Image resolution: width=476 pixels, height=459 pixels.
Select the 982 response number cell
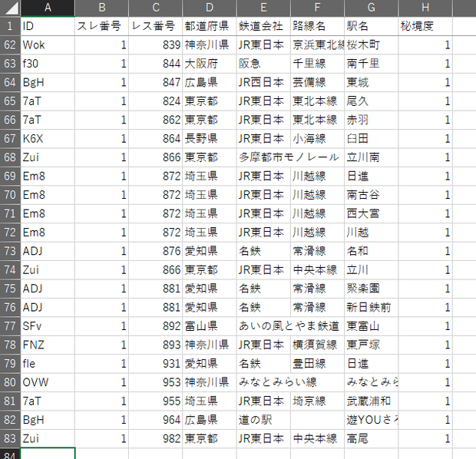(156, 438)
